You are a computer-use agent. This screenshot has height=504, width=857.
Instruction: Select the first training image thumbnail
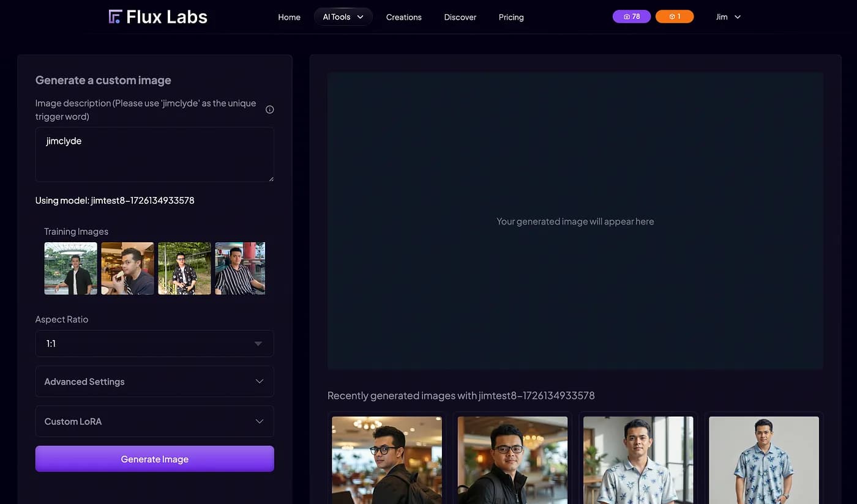click(70, 269)
